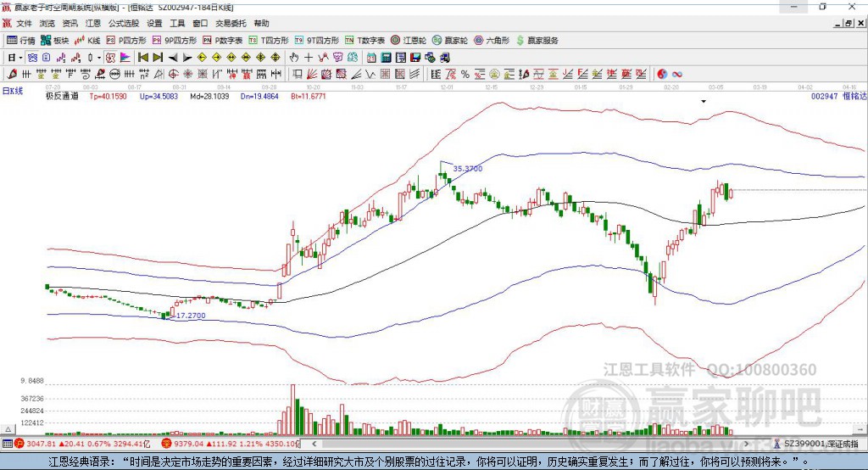Restore the inner document window

coord(849,23)
